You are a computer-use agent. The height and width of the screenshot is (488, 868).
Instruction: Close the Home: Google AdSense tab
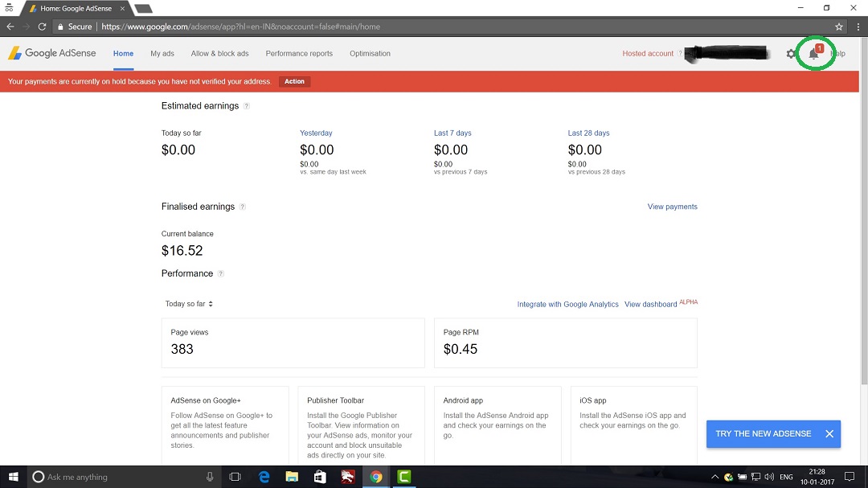[x=122, y=8]
